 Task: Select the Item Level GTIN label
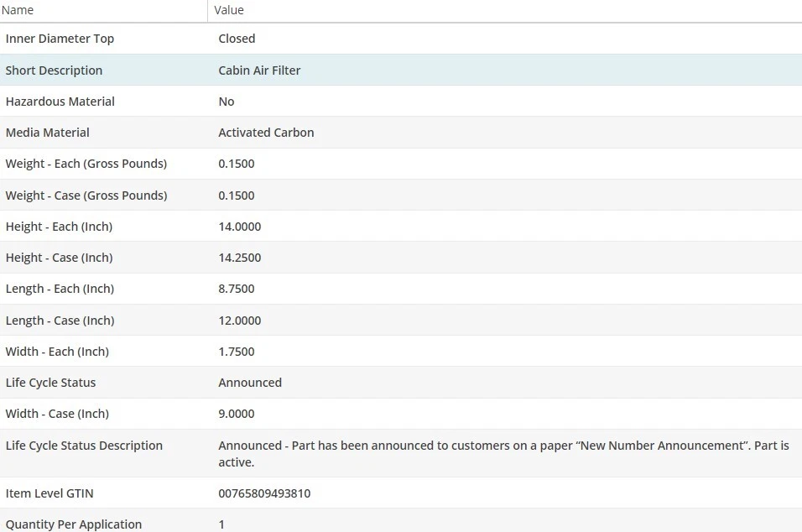[49, 494]
